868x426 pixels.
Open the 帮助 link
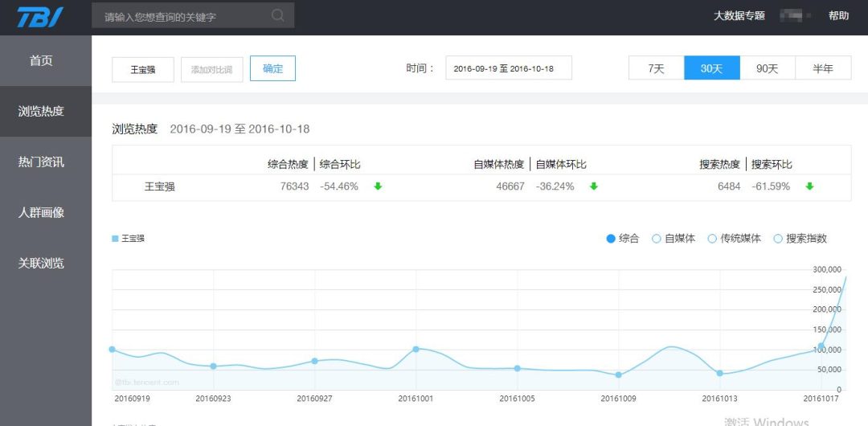[838, 16]
